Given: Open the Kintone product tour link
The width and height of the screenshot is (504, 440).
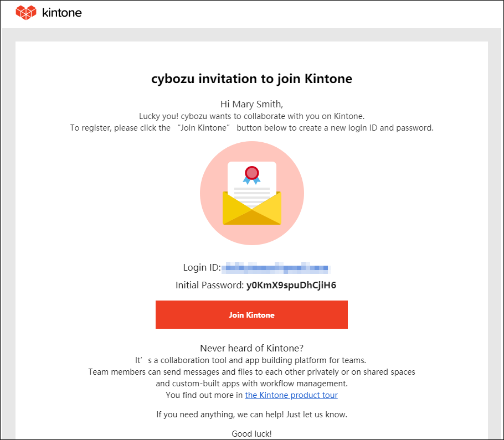Looking at the screenshot, I should pyautogui.click(x=291, y=395).
